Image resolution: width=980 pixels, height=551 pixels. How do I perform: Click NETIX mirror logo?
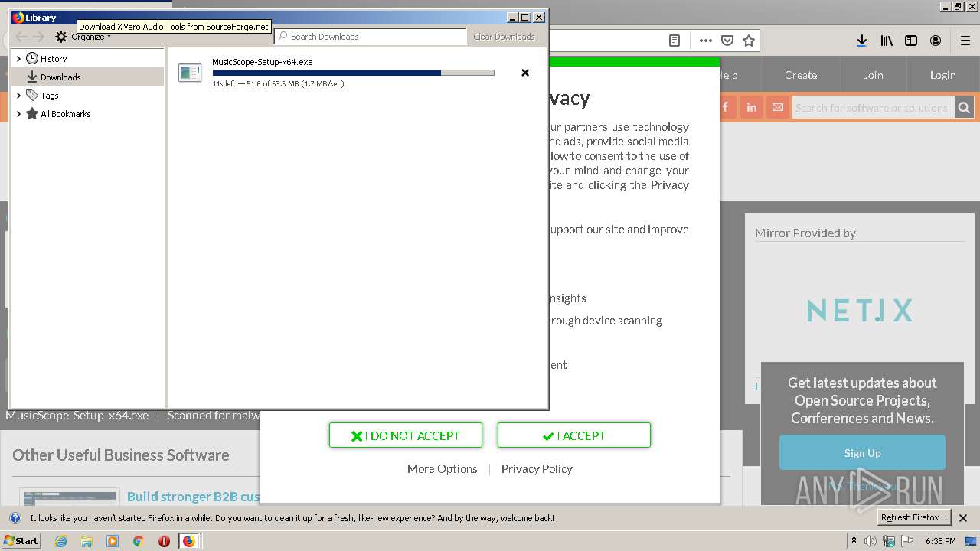pyautogui.click(x=860, y=311)
